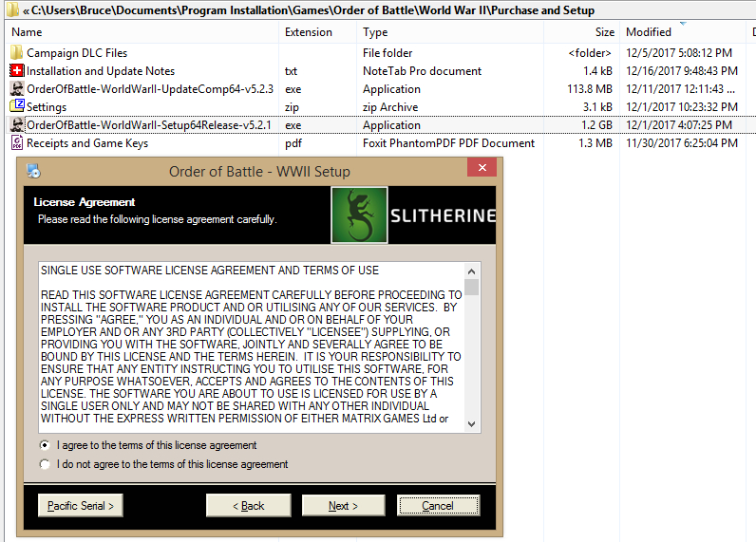Viewport: 756px width, 542px height.
Task: Click the '12/5/2017 5:08:12 PM' modified date
Action: click(679, 53)
